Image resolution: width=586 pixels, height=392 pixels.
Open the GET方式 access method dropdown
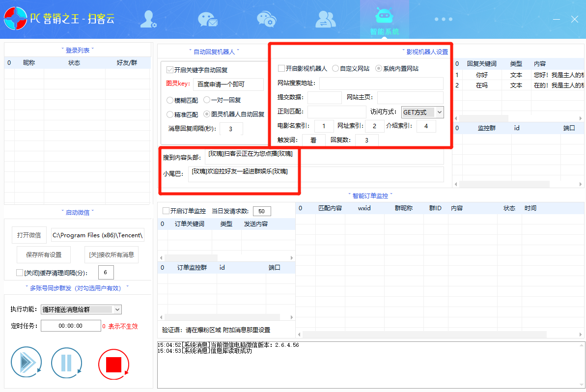point(421,112)
